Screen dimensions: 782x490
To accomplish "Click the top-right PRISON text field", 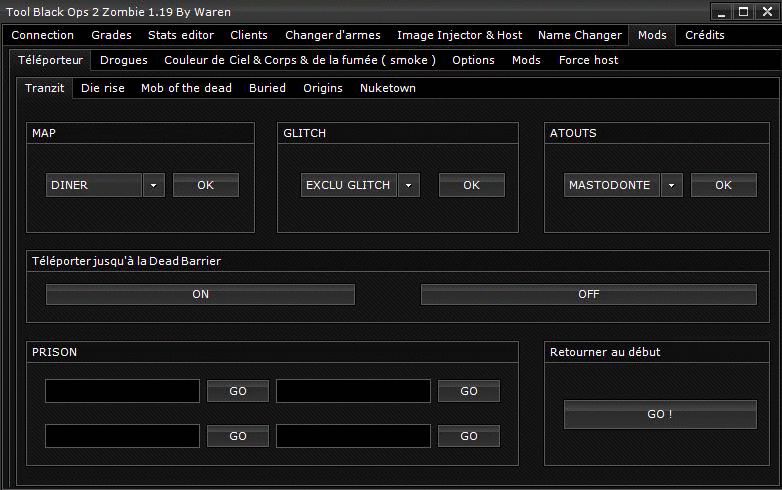I will [353, 391].
